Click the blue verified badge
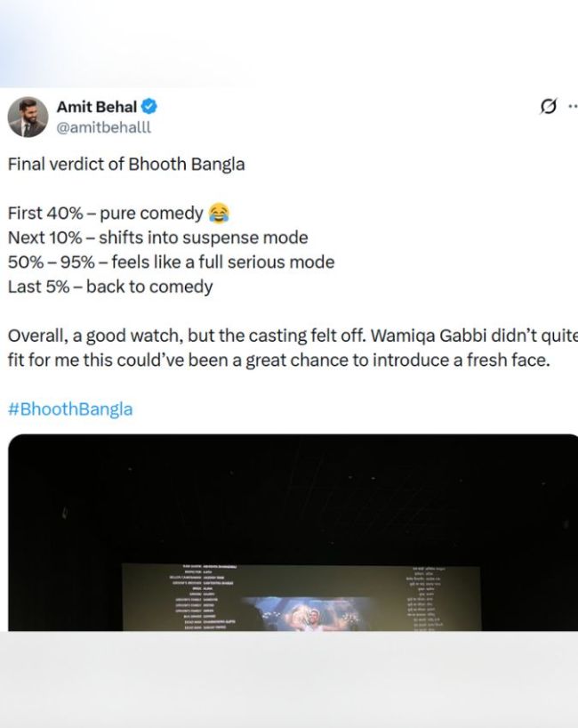Viewport: 578px width, 728px height. coord(150,107)
